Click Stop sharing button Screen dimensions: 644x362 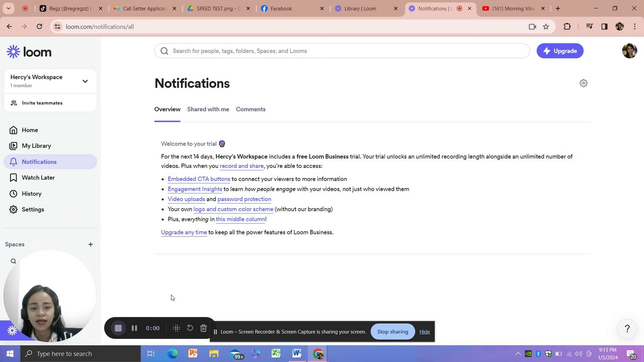click(392, 331)
